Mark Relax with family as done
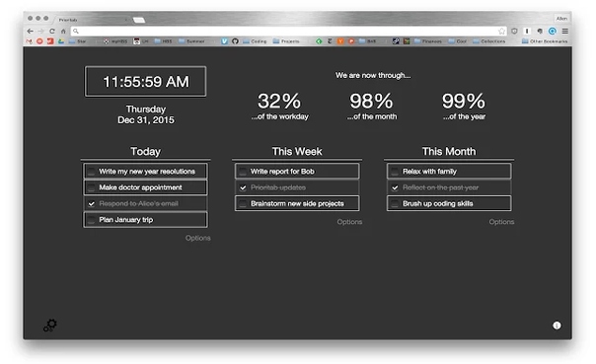 [395, 172]
